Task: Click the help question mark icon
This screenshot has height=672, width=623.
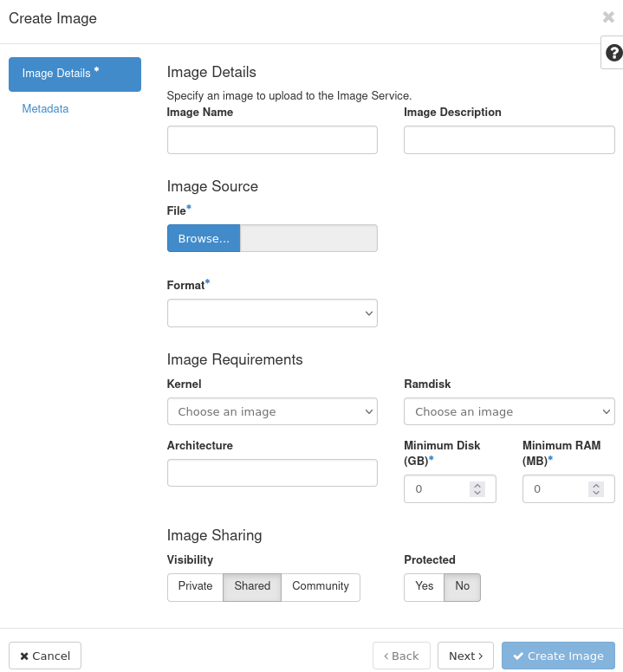Action: pyautogui.click(x=613, y=53)
